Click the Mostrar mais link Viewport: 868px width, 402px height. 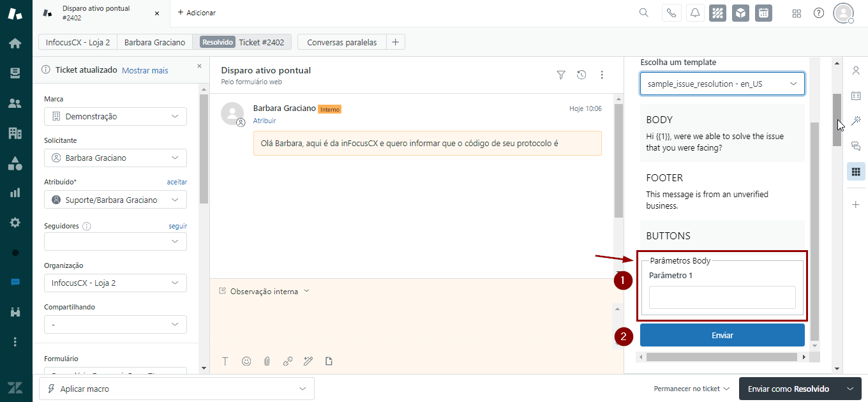145,70
